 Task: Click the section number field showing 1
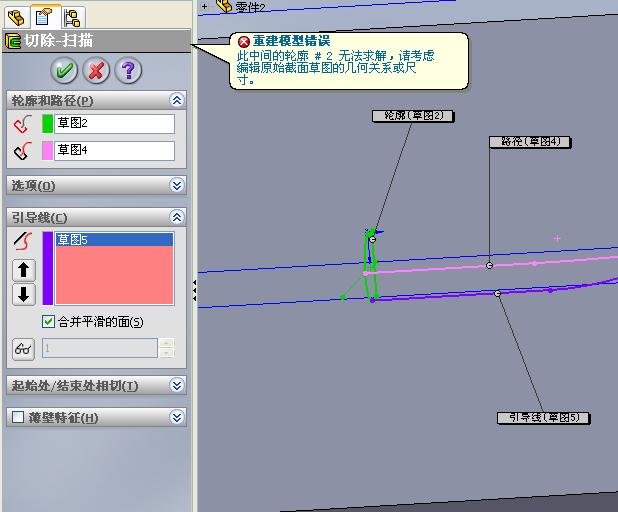pos(100,348)
